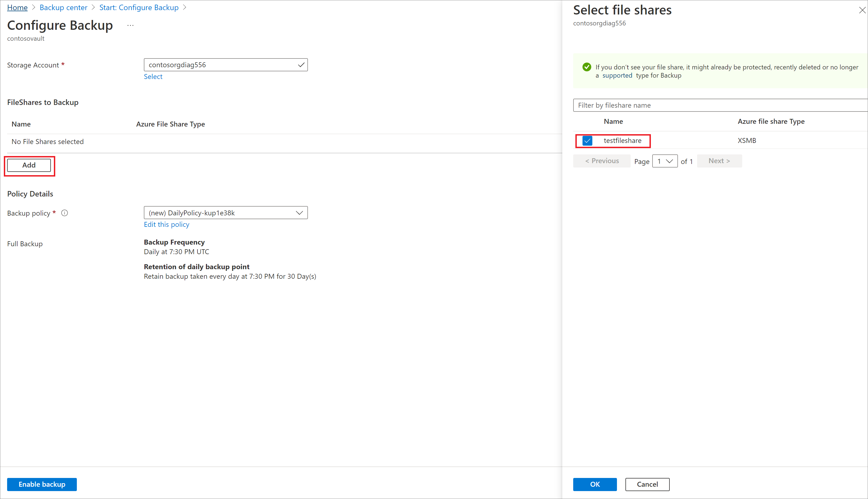Viewport: 868px width, 499px height.
Task: Open the Backup center breadcrumb menu
Action: (64, 7)
